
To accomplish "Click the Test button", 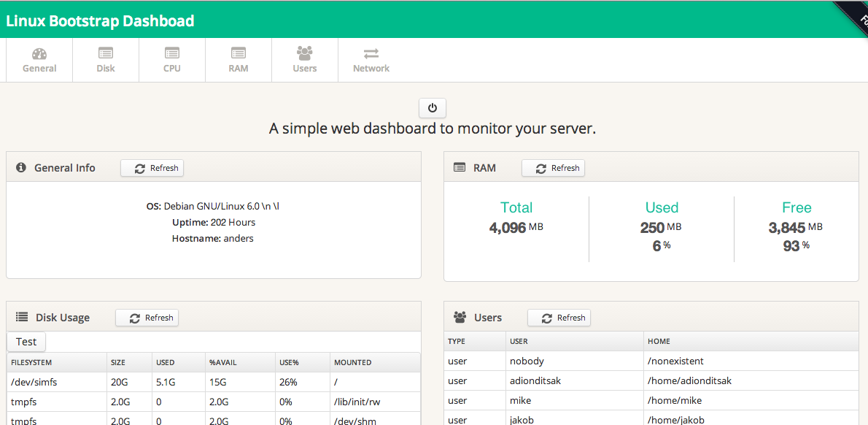I will (x=26, y=342).
